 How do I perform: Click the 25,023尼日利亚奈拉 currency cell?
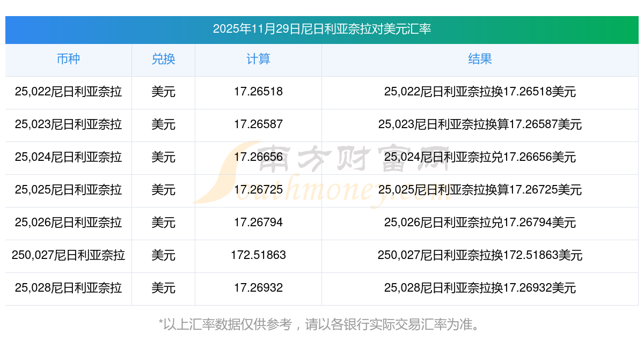[68, 125]
